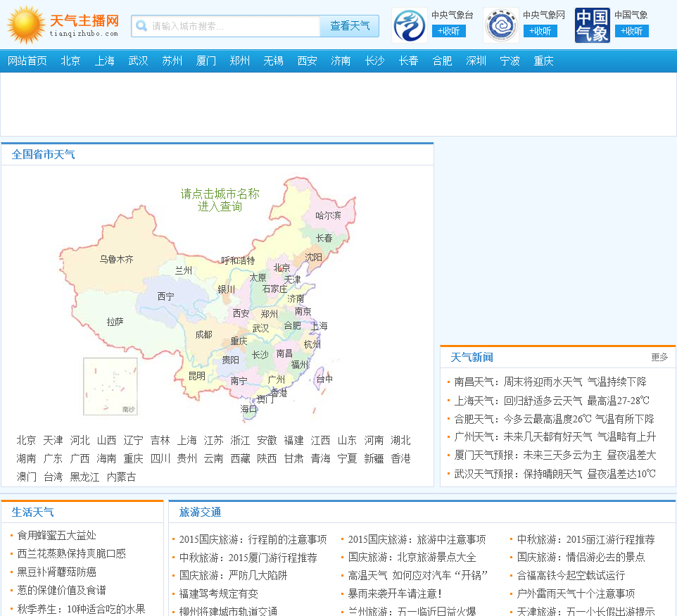Screen dimensions: 677x616
Task: Click the 查看天气 search button
Action: coord(350,26)
